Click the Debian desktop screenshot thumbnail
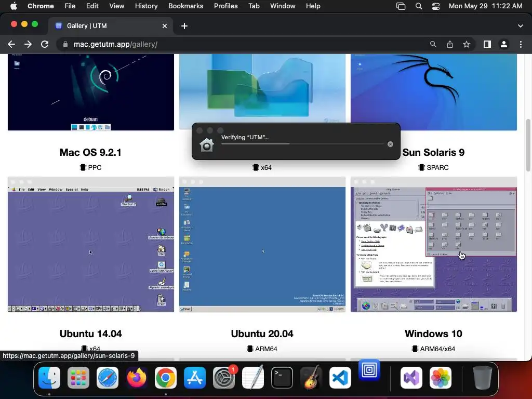Screen dimensions: 532x399 [x=91, y=92]
